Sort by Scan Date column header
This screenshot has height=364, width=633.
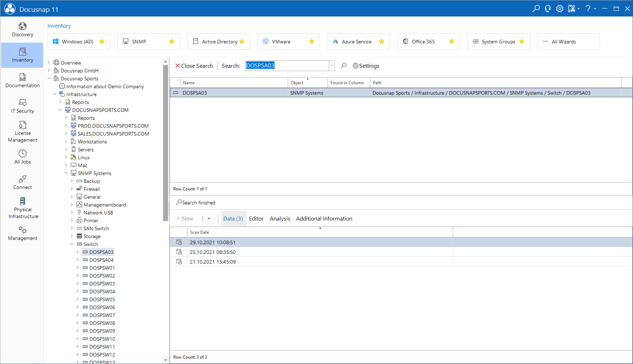320,232
